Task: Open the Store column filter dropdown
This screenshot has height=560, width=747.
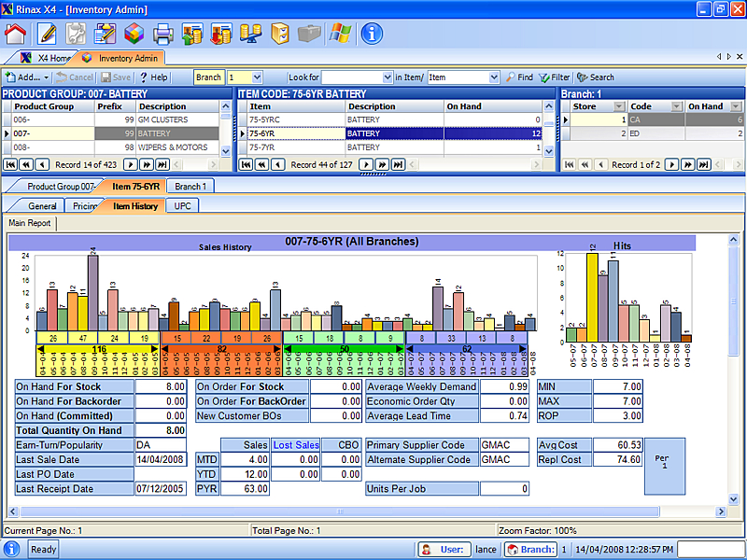Action: [x=619, y=106]
